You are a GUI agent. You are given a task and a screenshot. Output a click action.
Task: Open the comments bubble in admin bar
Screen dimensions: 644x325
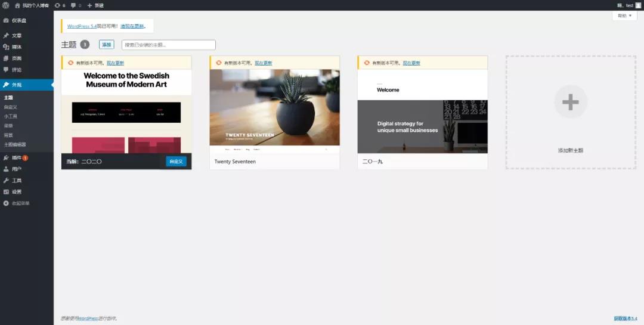pos(76,5)
